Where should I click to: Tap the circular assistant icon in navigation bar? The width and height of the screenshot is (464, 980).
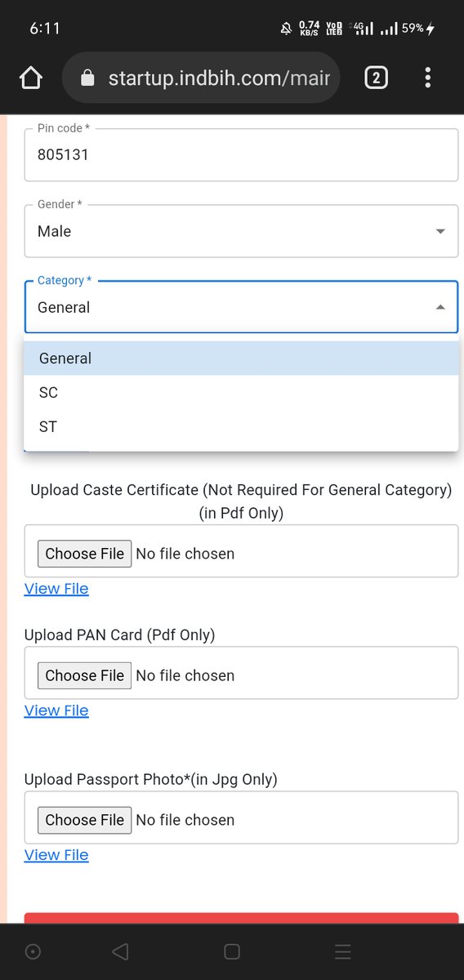[33, 951]
